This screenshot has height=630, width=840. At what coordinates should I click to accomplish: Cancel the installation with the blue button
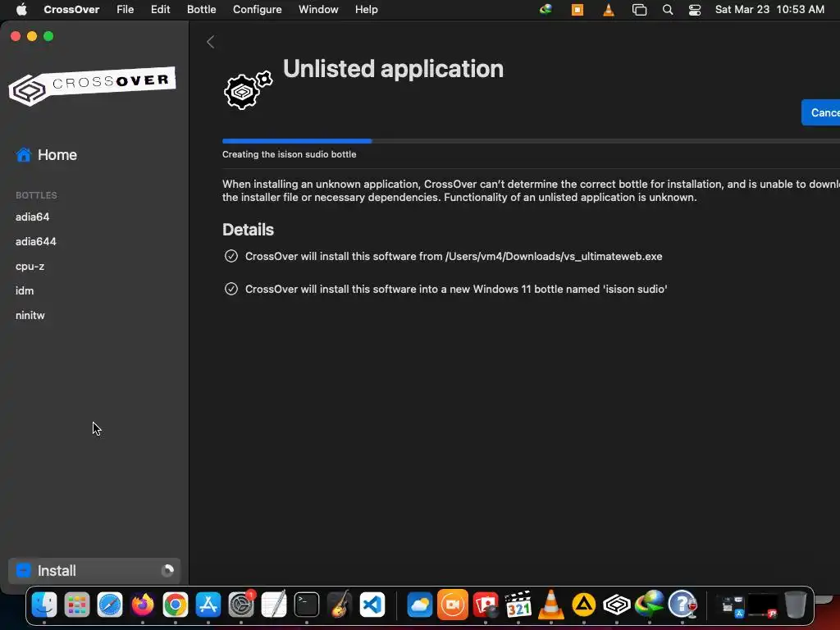coord(820,112)
